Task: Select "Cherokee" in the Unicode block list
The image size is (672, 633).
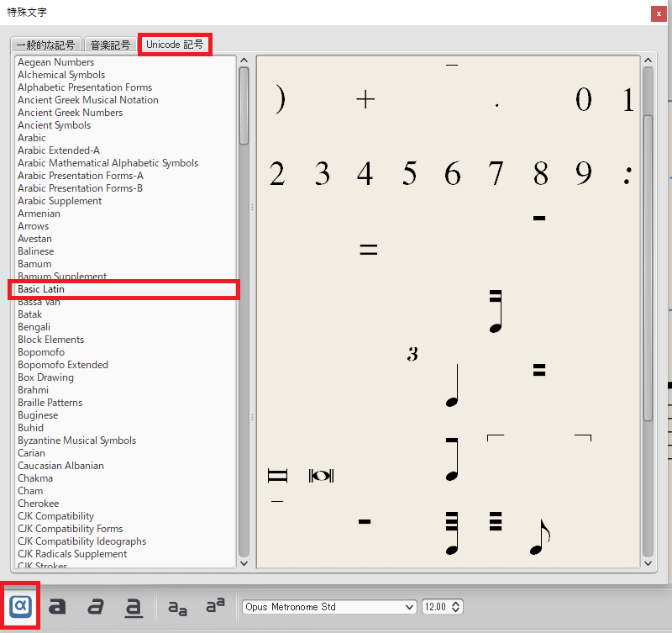Action: tap(38, 503)
